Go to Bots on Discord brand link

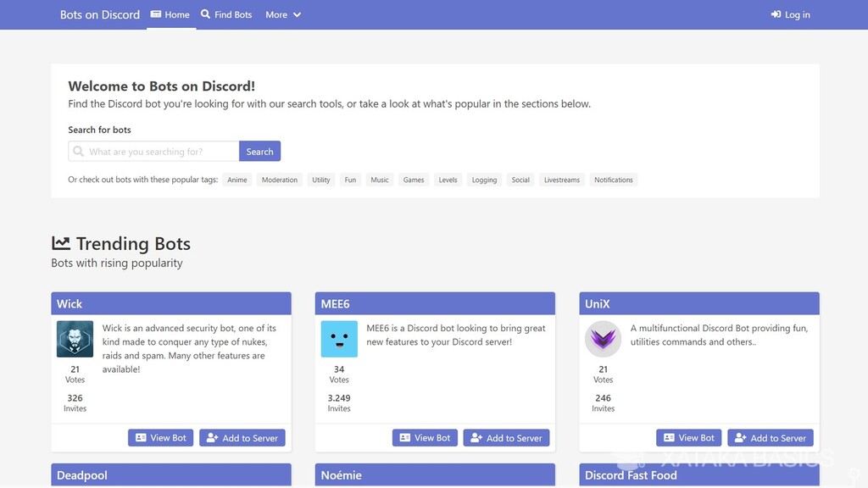point(100,14)
